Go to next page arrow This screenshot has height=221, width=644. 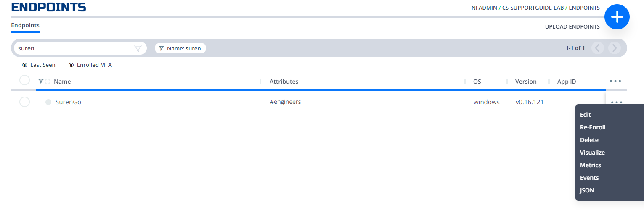click(615, 48)
